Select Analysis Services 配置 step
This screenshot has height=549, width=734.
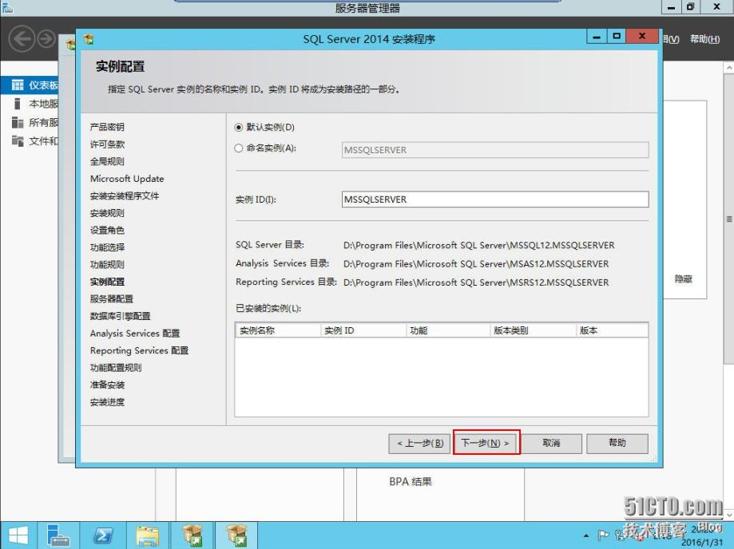click(135, 333)
